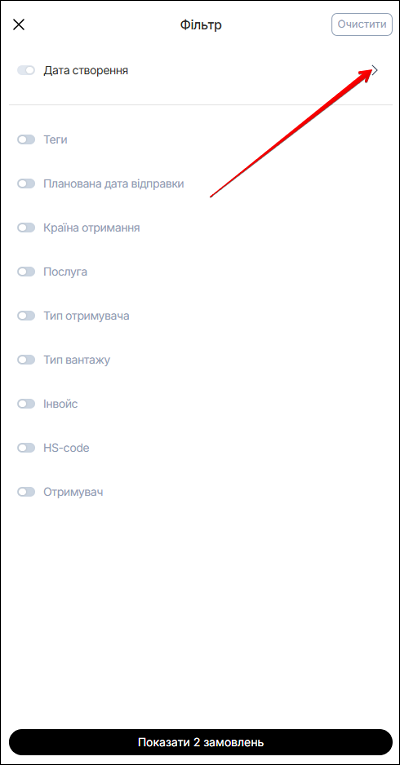Select the Дата створення label
400x765 pixels.
tap(86, 70)
